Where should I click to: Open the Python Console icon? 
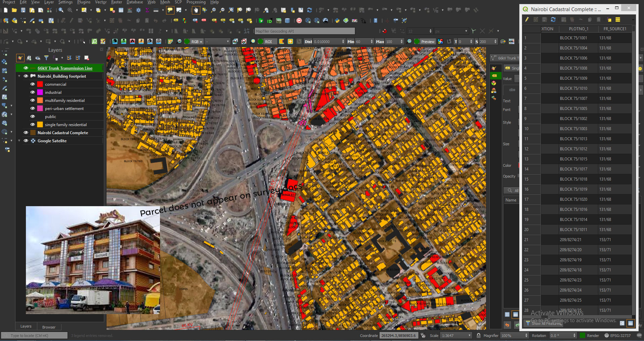click(337, 21)
